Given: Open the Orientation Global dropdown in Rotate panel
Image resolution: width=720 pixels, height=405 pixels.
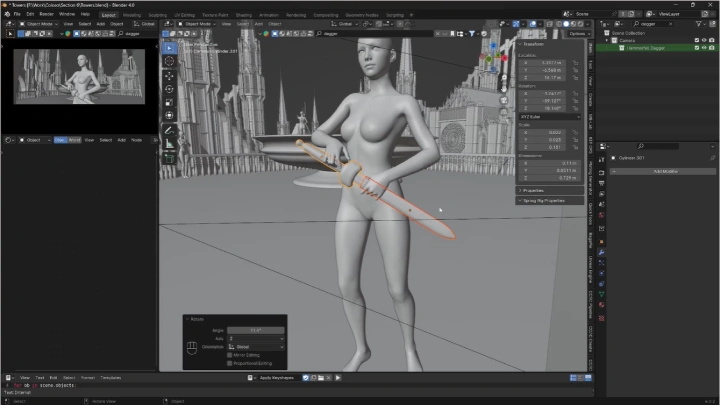Looking at the screenshot, I should pyautogui.click(x=256, y=347).
